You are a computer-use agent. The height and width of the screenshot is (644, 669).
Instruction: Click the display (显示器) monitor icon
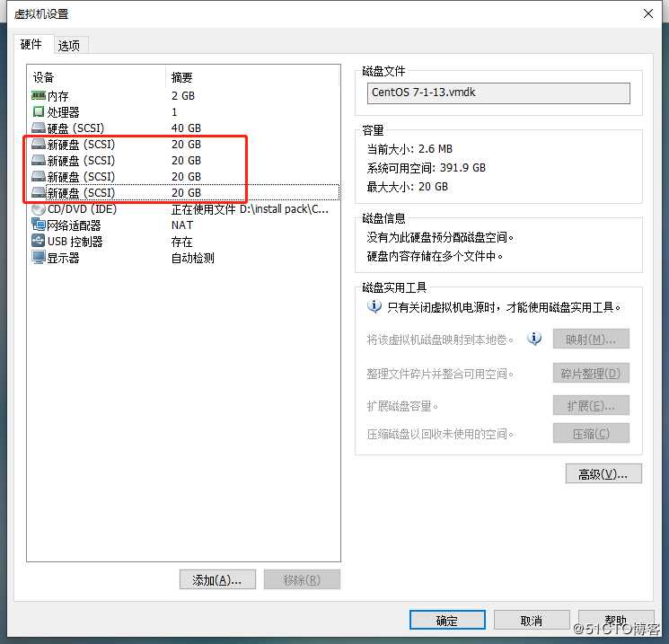[39, 258]
